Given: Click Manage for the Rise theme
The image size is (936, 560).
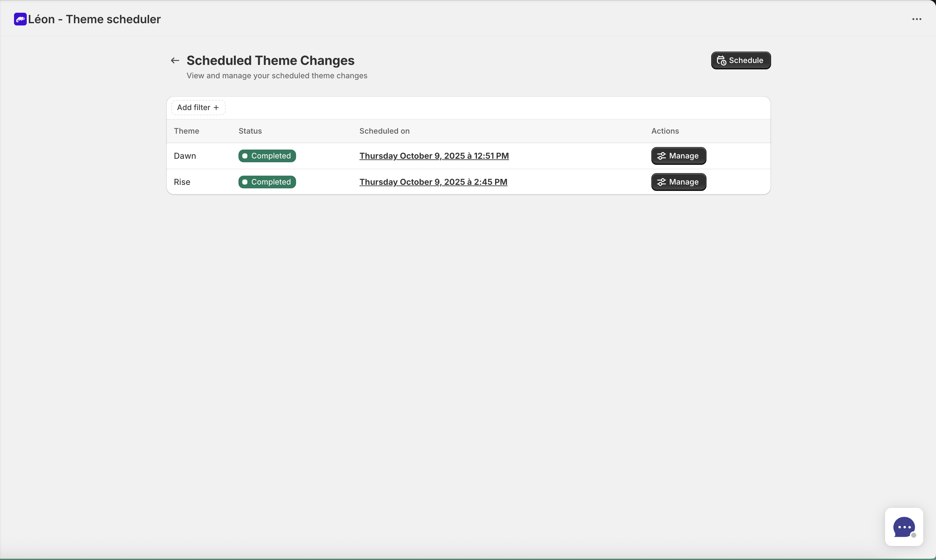Looking at the screenshot, I should [678, 182].
